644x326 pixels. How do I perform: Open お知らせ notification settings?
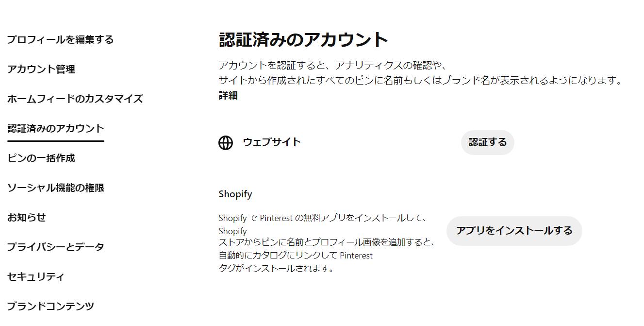pos(27,217)
